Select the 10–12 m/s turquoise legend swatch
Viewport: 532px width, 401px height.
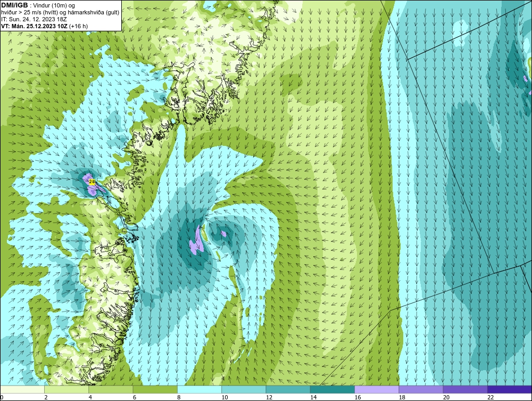click(x=244, y=389)
